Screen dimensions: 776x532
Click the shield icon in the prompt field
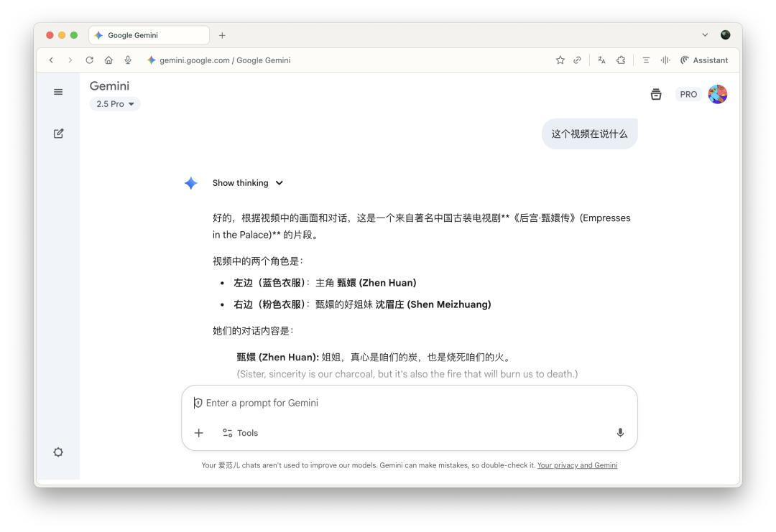point(198,403)
